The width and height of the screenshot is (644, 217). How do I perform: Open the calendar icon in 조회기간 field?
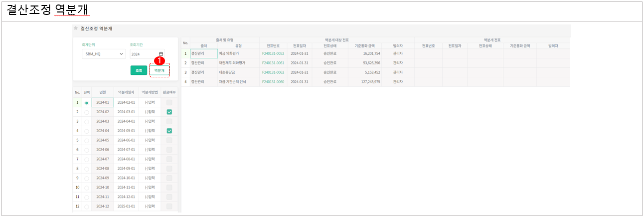click(x=161, y=54)
